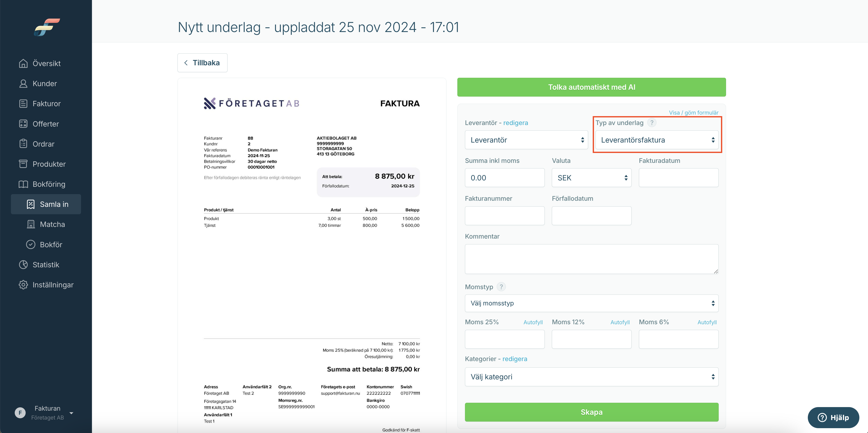Click the Inställningar gear icon
The height and width of the screenshot is (433, 868).
click(23, 285)
